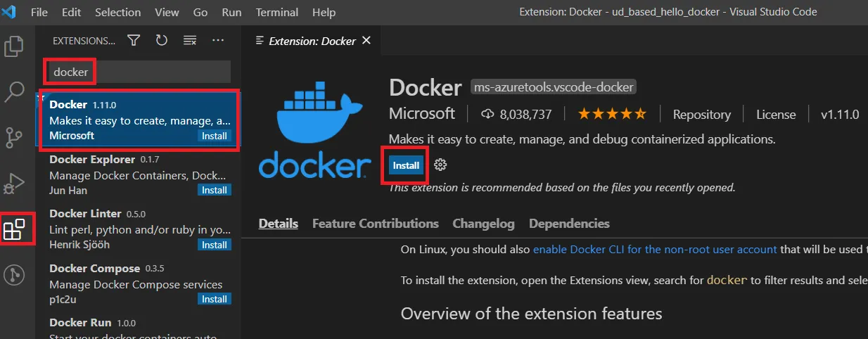The height and width of the screenshot is (339, 868).
Task: Install Microsoft Docker from the list
Action: (215, 135)
